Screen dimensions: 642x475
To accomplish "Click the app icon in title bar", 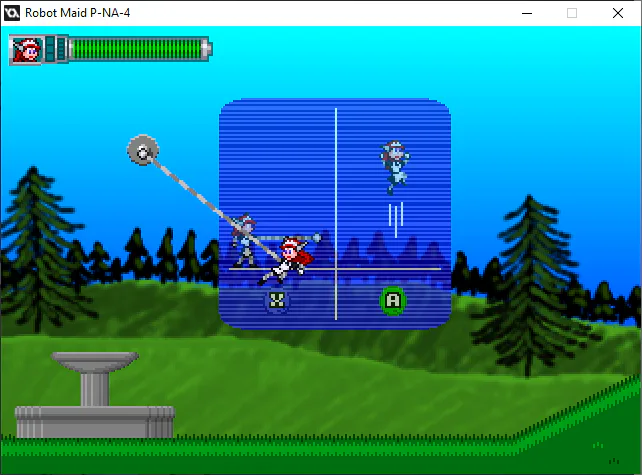I will tap(12, 13).
